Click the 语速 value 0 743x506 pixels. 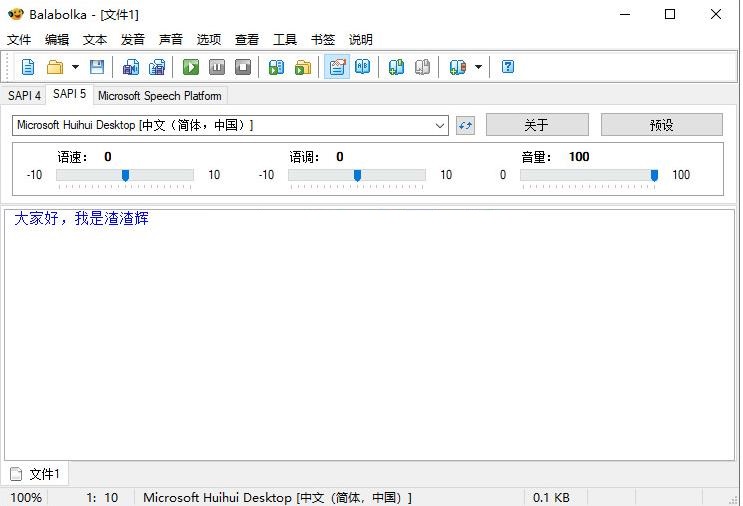click(108, 157)
